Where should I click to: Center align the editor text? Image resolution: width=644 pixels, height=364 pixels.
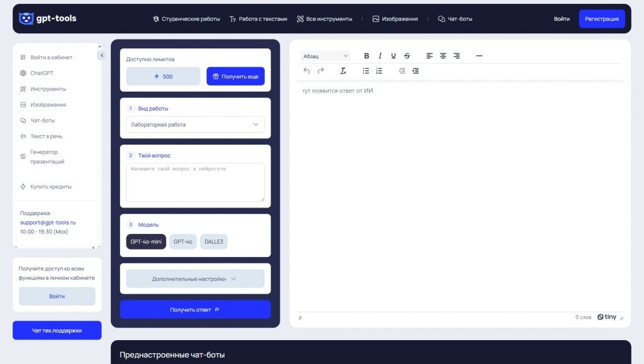[443, 56]
